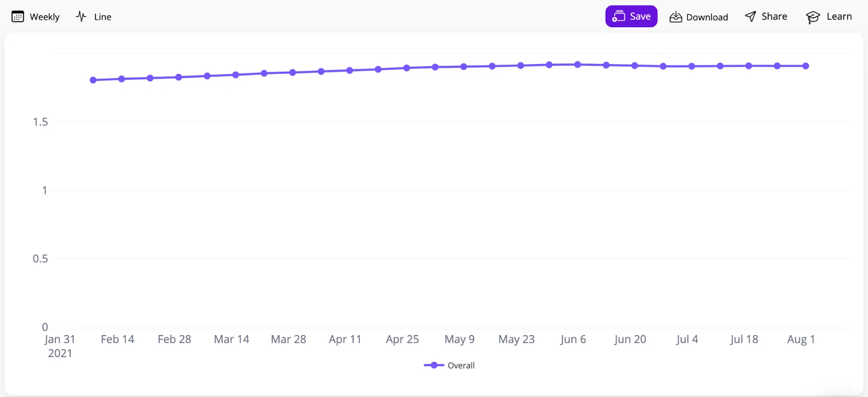
Task: Click the Learn text link
Action: [839, 16]
